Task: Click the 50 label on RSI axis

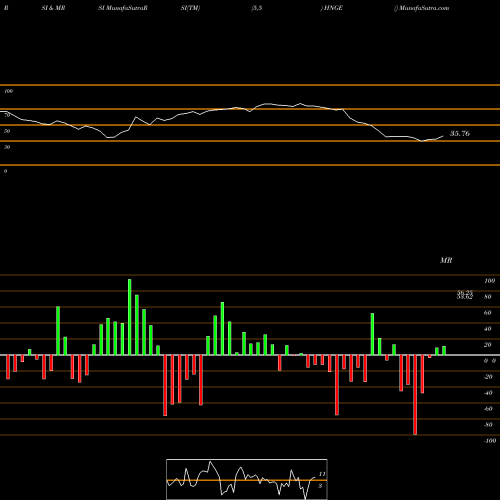Action: coord(7,131)
